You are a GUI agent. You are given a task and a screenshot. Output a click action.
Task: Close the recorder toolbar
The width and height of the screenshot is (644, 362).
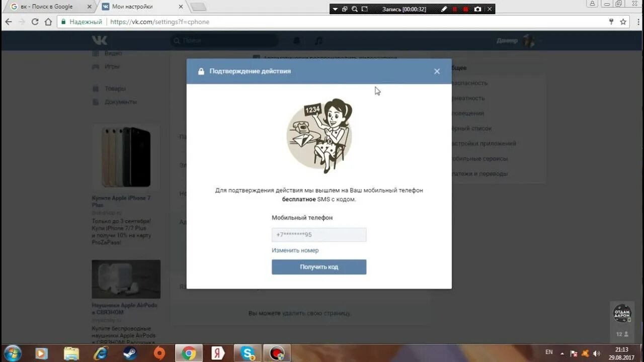(x=489, y=9)
